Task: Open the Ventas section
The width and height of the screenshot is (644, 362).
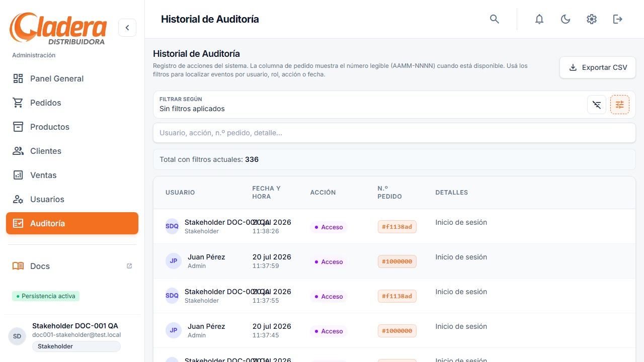Action: (x=72, y=175)
